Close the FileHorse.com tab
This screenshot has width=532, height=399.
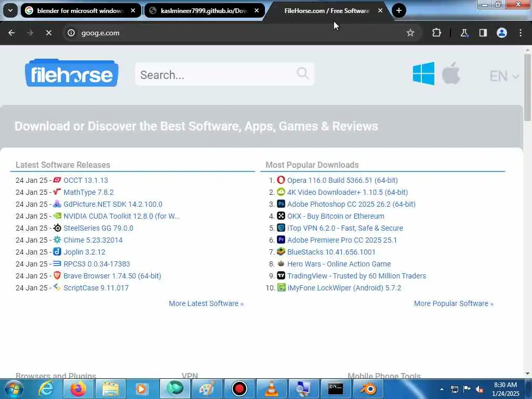[380, 10]
